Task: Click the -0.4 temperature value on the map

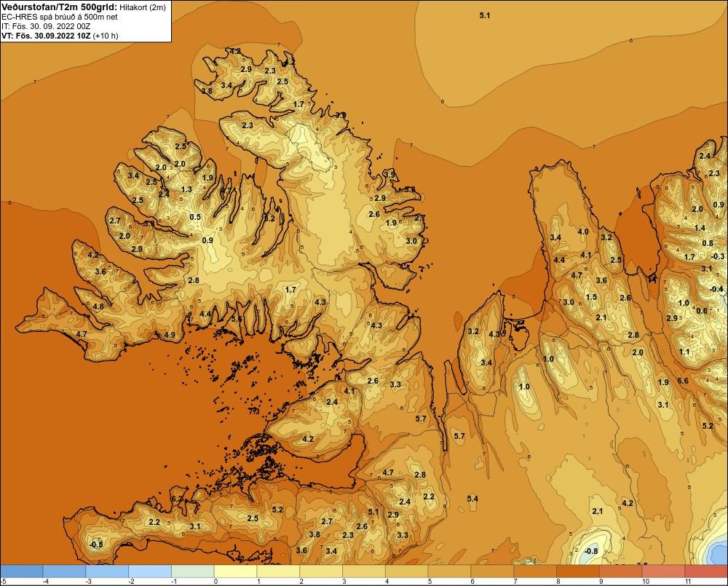Action: pyautogui.click(x=717, y=289)
